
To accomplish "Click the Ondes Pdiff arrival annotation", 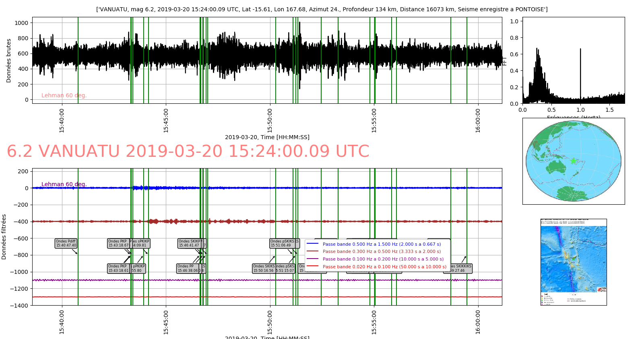I will [x=66, y=243].
